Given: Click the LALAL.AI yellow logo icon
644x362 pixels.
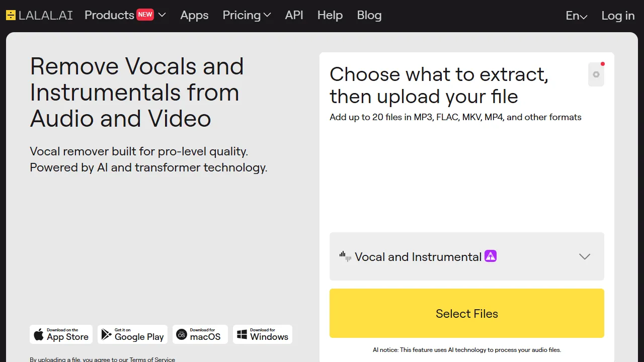Looking at the screenshot, I should pos(11,15).
